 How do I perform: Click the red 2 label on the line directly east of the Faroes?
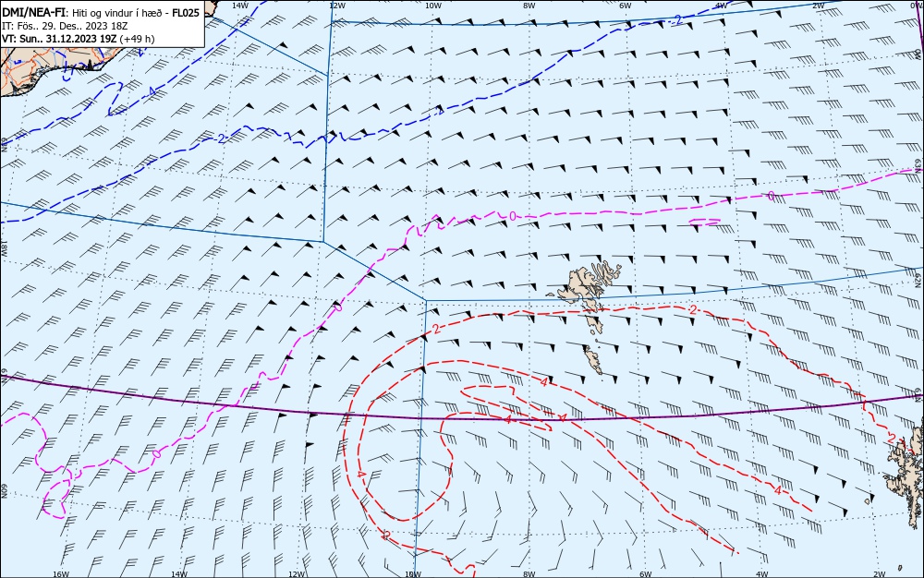click(694, 309)
